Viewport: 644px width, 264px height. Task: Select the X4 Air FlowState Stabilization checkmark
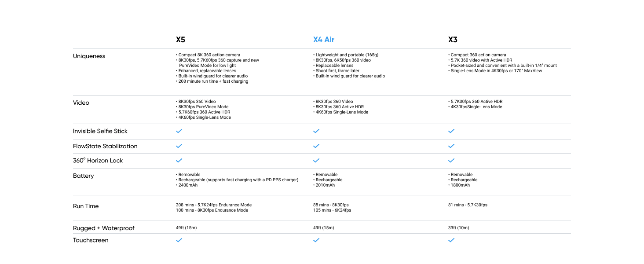click(316, 146)
